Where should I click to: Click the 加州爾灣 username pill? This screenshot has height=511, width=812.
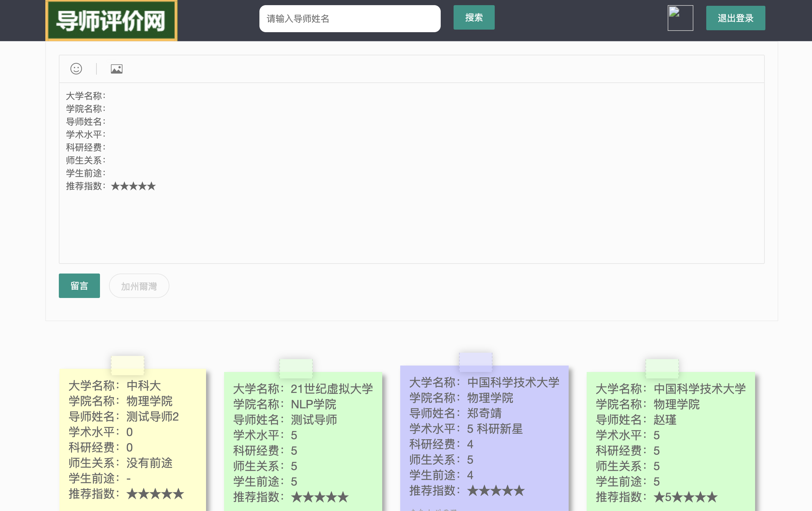tap(139, 286)
